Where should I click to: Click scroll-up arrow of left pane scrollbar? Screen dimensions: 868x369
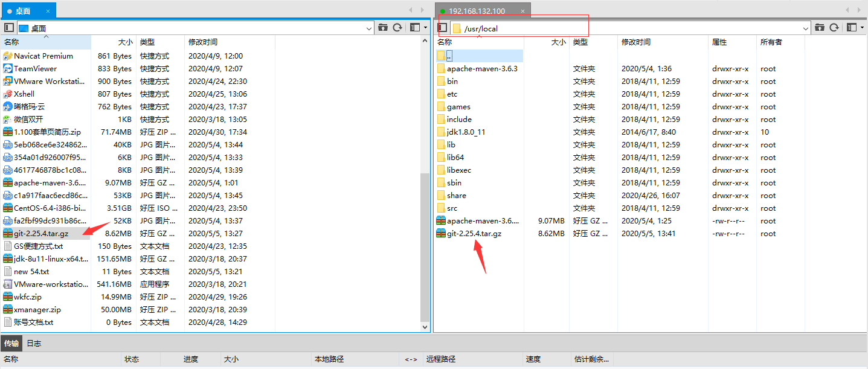425,40
